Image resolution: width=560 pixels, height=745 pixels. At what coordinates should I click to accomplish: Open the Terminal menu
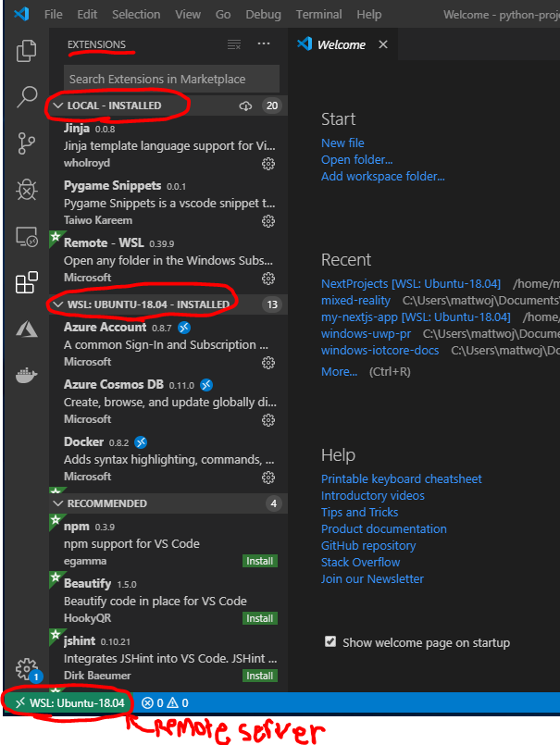click(318, 14)
